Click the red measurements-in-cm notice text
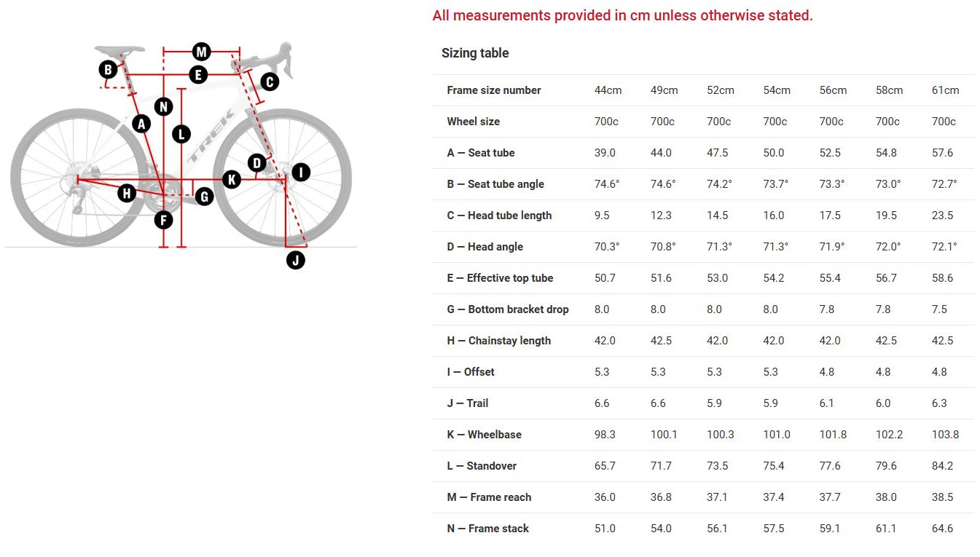 coord(622,15)
